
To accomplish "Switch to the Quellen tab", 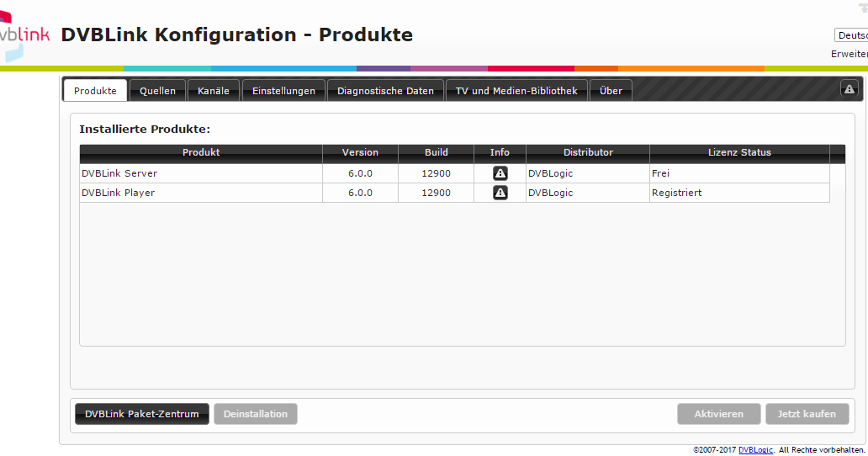I will (157, 91).
